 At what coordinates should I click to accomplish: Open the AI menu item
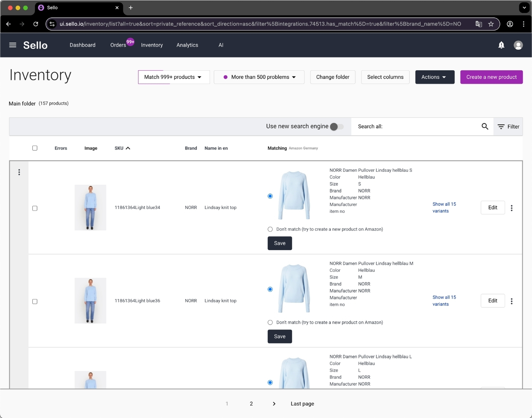click(x=221, y=45)
